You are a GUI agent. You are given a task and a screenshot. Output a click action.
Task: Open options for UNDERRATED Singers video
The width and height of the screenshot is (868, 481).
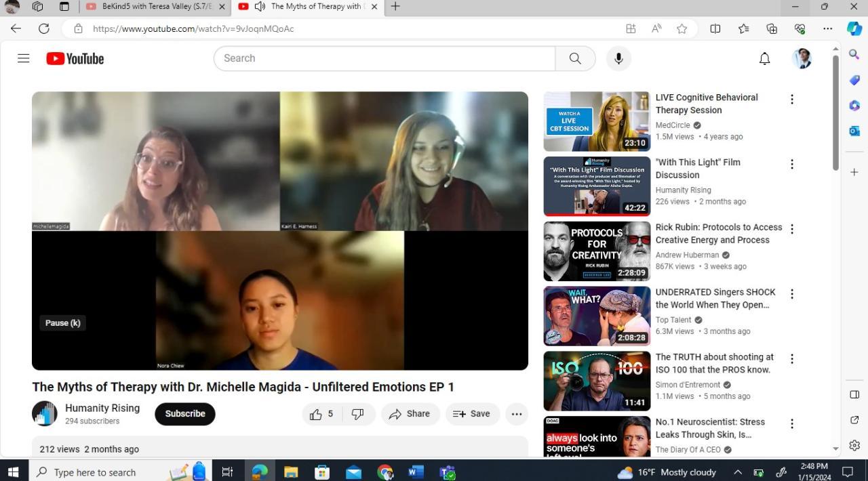click(791, 294)
